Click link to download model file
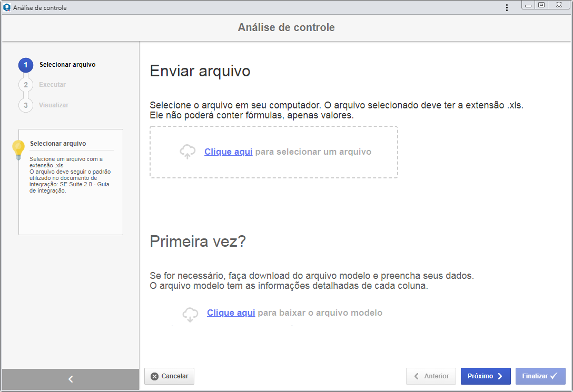 tap(231, 313)
